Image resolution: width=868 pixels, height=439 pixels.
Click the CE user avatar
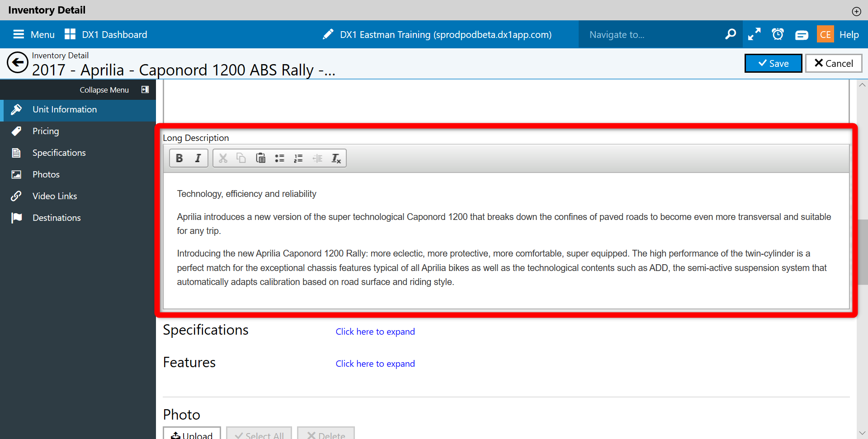[x=826, y=34]
